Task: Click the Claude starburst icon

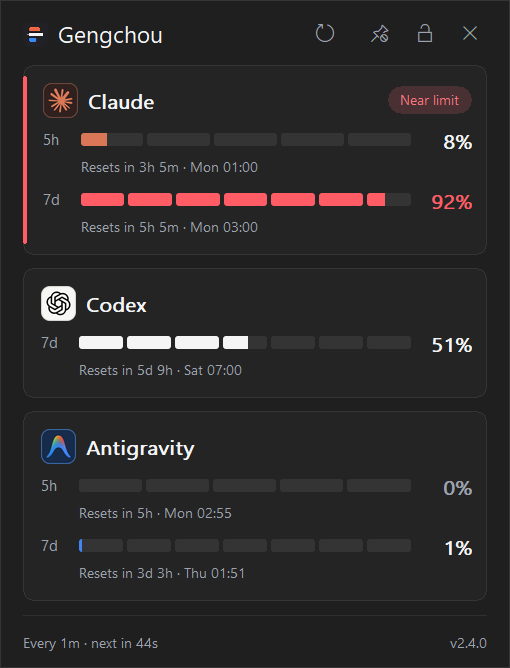Action: 61,101
